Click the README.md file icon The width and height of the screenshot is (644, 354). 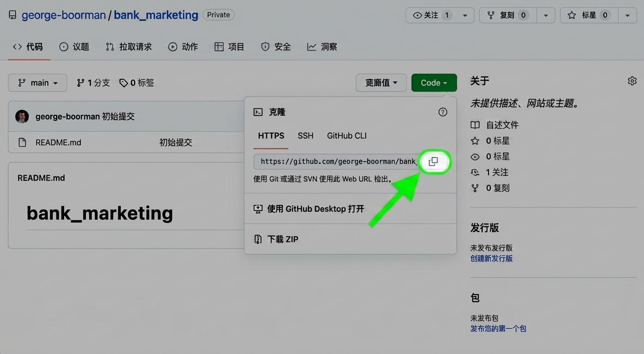(x=22, y=142)
